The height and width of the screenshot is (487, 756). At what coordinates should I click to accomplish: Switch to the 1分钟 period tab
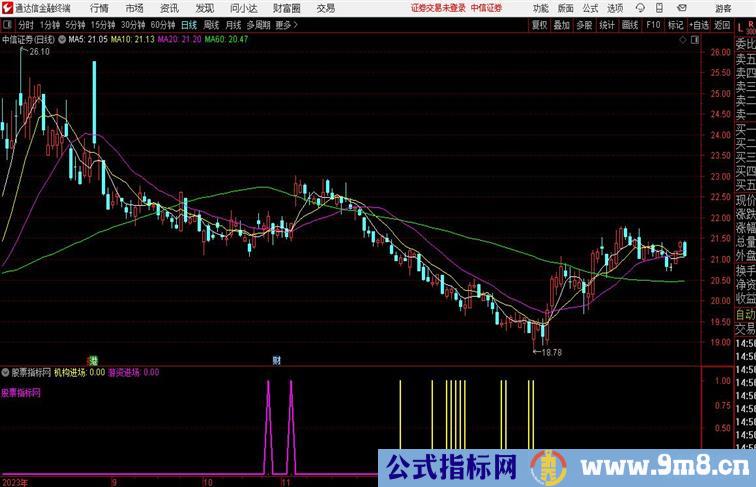(x=50, y=25)
